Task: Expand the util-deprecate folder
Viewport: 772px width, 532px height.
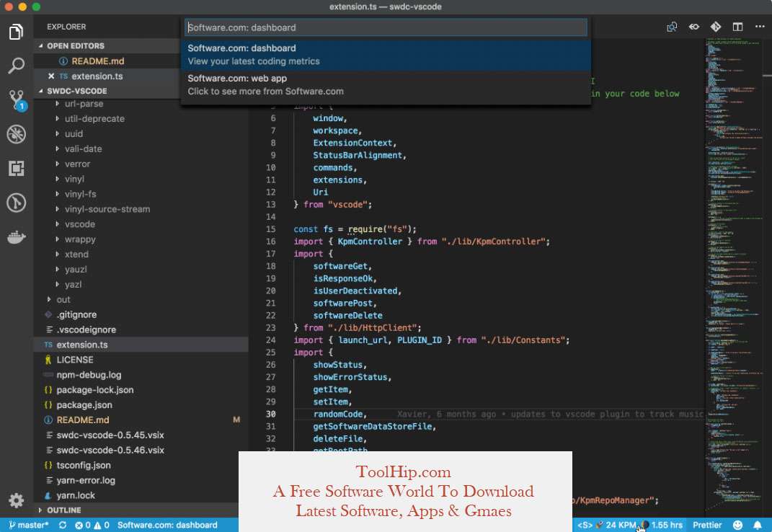Action: (x=57, y=119)
